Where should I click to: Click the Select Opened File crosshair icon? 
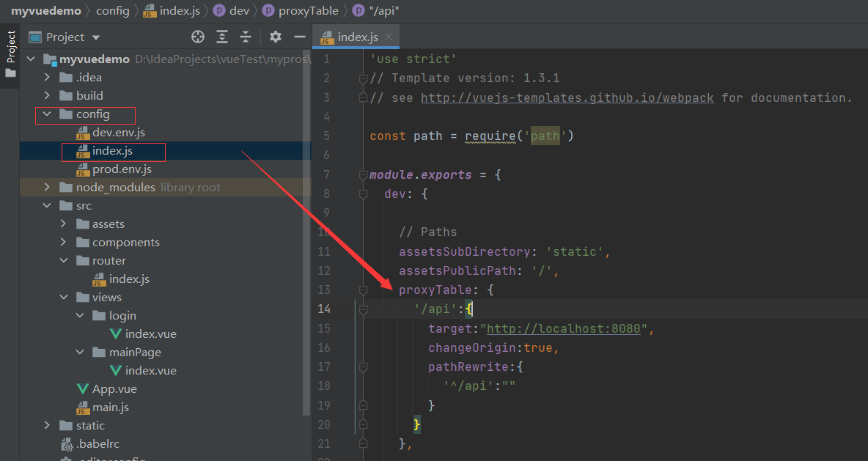coord(197,36)
